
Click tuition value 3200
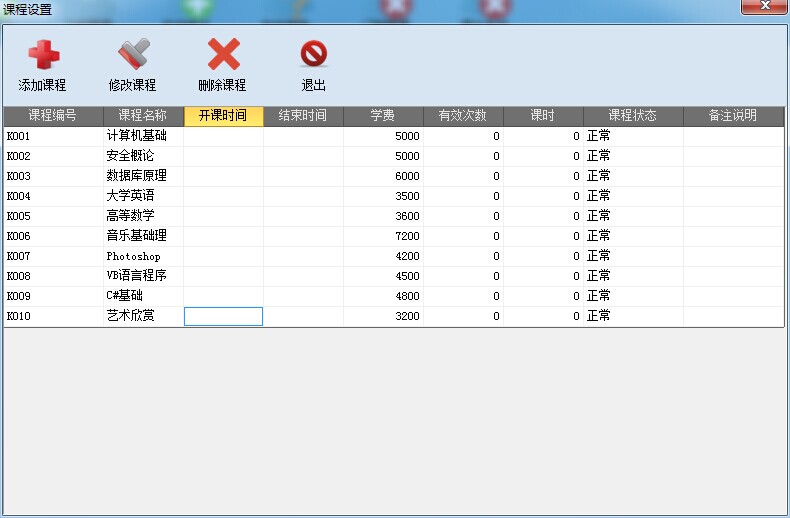pyautogui.click(x=408, y=316)
